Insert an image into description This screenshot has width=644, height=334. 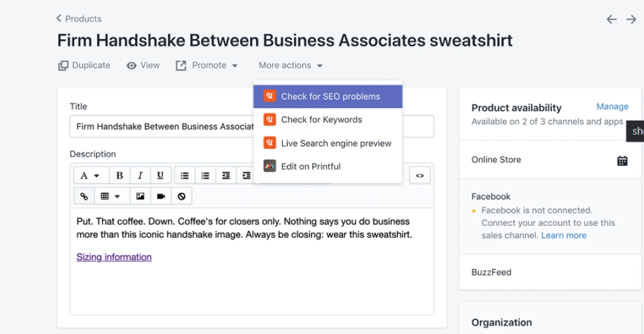[x=140, y=197]
